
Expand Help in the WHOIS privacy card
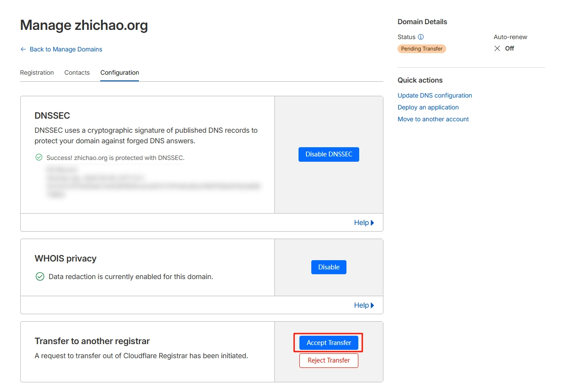(364, 305)
